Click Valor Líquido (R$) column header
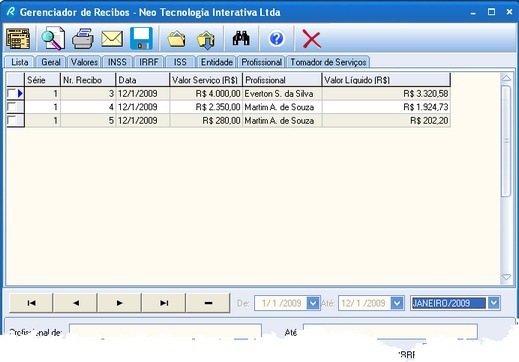 pyautogui.click(x=386, y=80)
